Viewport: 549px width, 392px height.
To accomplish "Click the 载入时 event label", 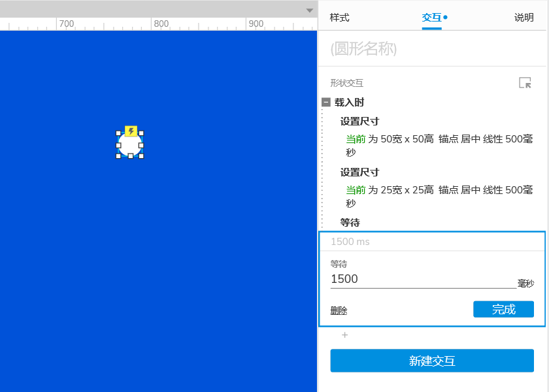I will click(x=349, y=102).
